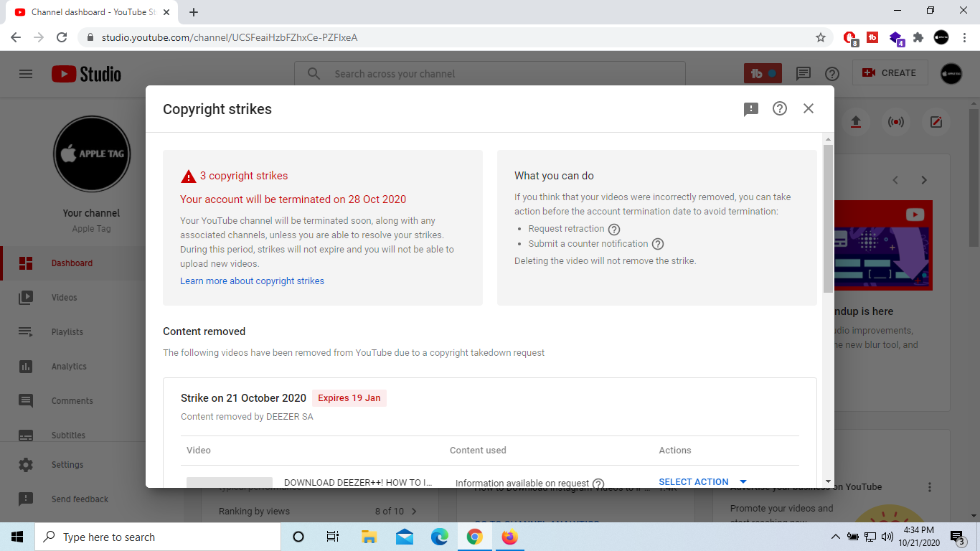Open Comments in sidebar

pos(72,400)
